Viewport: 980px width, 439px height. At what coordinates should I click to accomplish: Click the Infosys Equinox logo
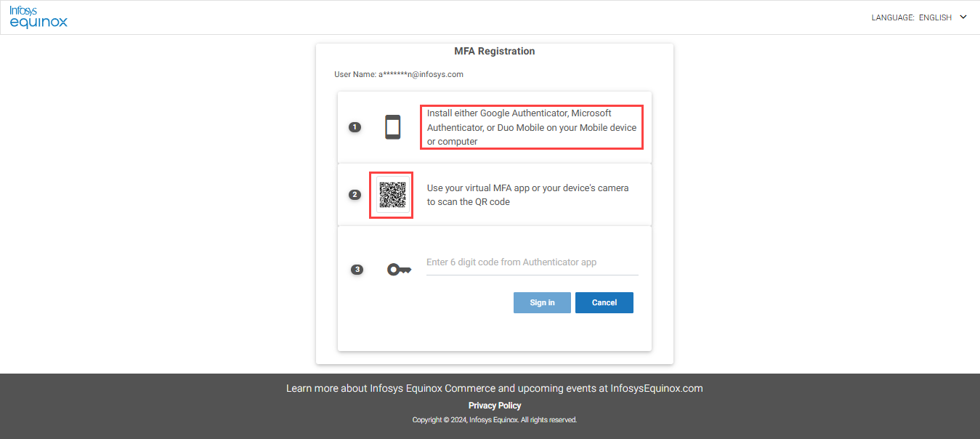[39, 17]
